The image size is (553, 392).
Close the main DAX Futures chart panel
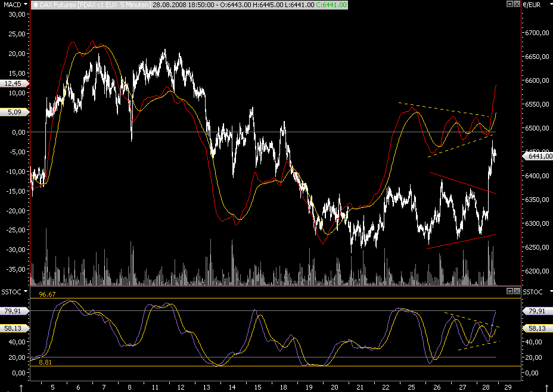[517, 4]
